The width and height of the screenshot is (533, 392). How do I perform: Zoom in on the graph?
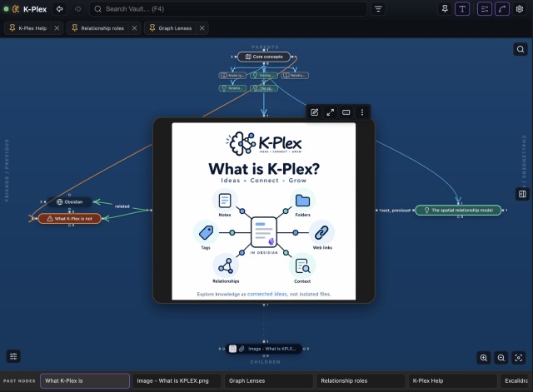pyautogui.click(x=484, y=358)
